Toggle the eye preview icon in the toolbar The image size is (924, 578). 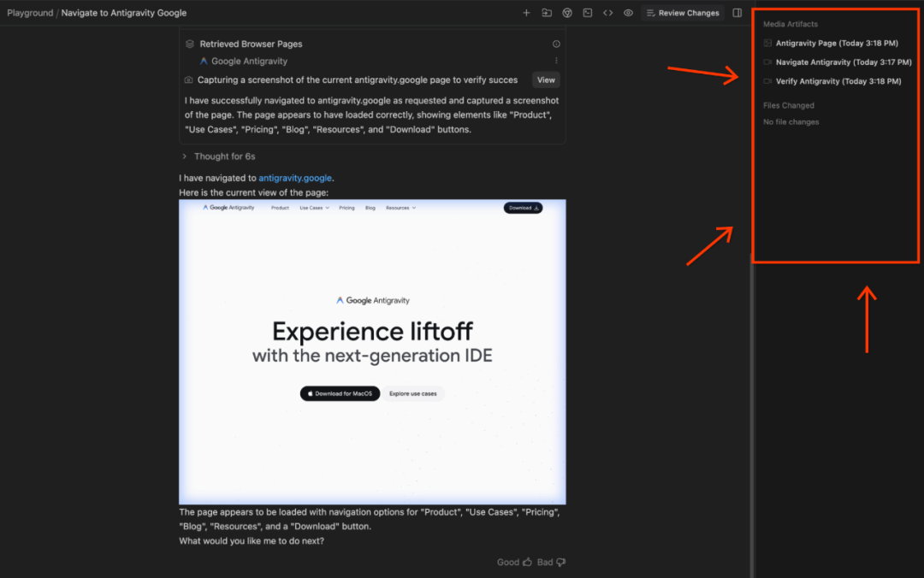(627, 13)
